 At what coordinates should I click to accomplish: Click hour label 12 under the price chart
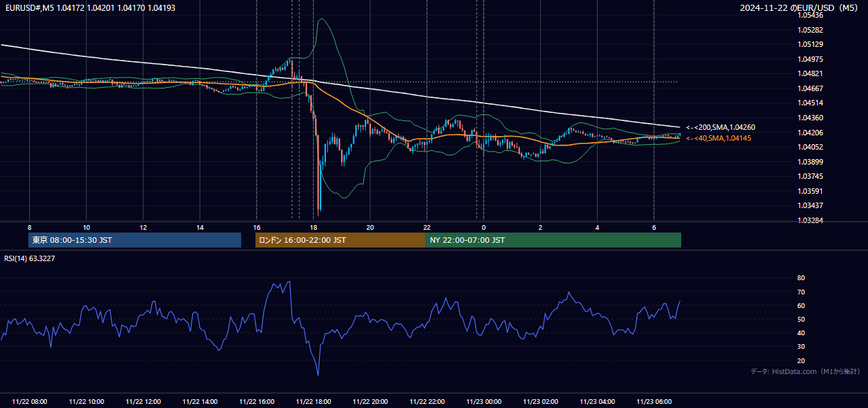click(143, 227)
